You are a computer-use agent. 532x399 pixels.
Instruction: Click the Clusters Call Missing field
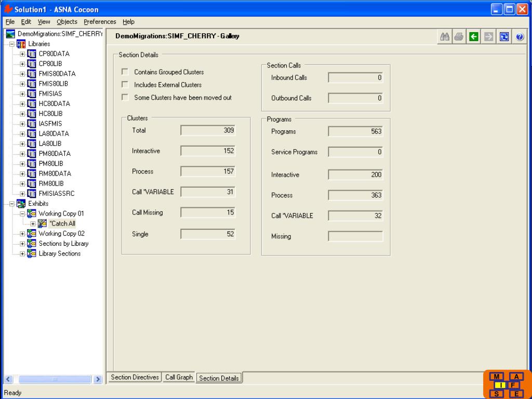[208, 212]
